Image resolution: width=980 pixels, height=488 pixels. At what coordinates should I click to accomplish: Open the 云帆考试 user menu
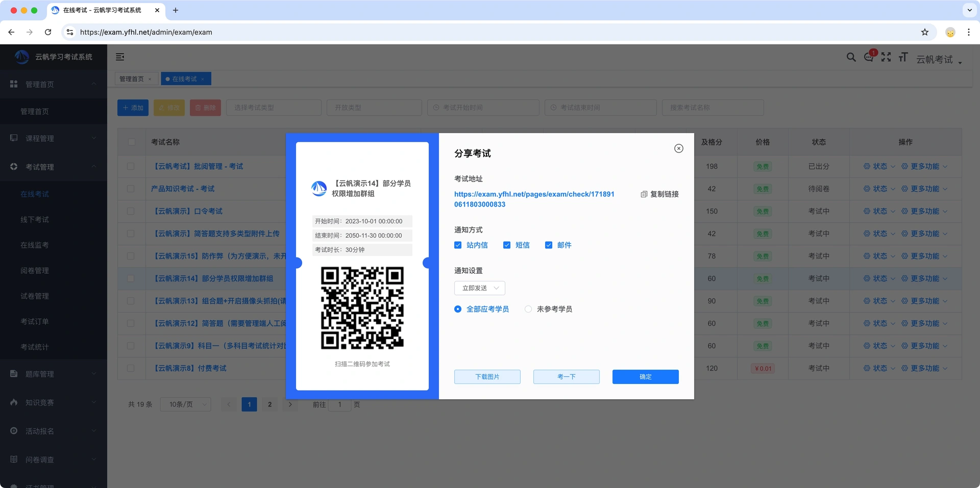[939, 60]
